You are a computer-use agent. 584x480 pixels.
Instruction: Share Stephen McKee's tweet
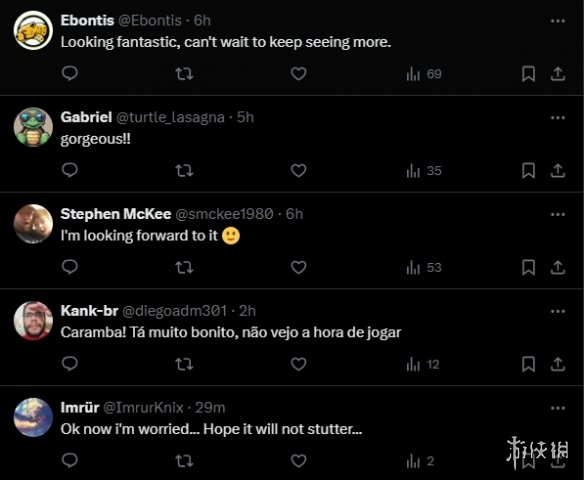(x=558, y=267)
